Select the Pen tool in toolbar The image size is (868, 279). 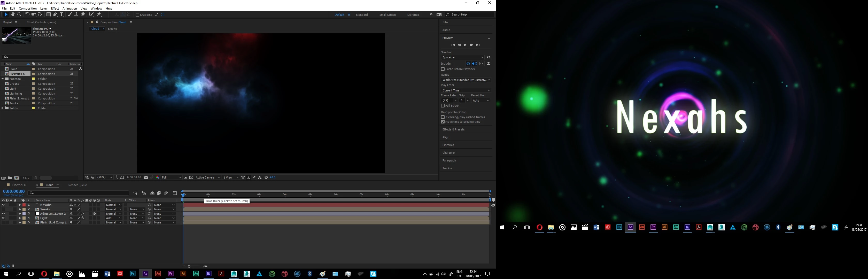[55, 14]
